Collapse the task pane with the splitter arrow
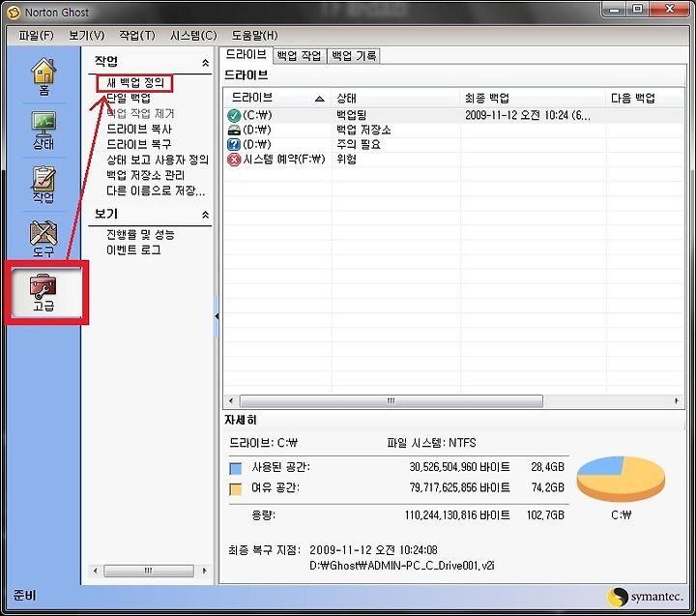 pyautogui.click(x=217, y=316)
